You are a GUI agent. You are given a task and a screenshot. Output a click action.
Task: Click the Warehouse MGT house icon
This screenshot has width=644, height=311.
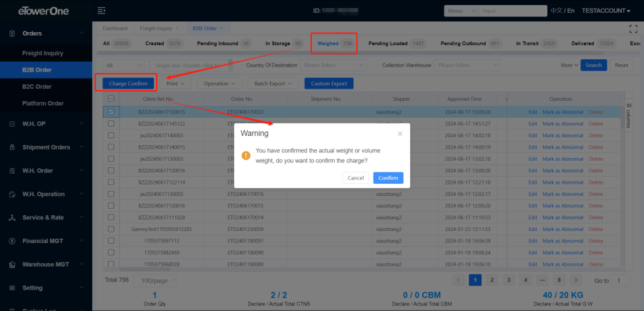pyautogui.click(x=11, y=265)
